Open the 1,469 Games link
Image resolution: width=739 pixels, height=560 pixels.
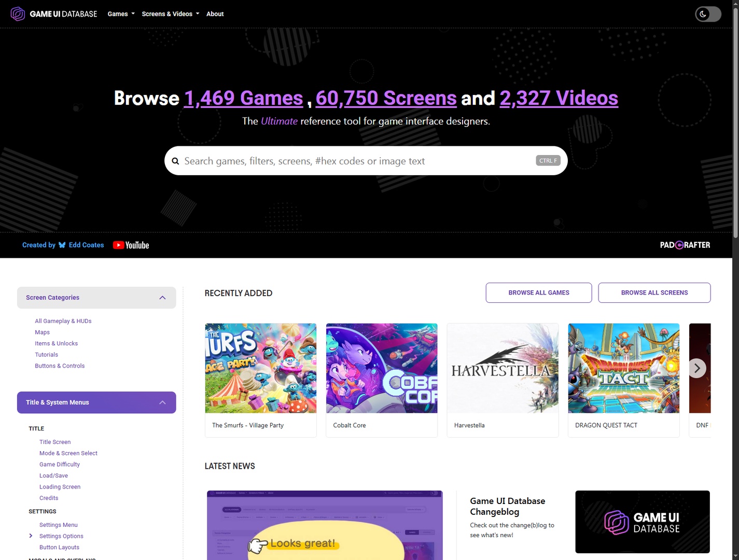click(x=243, y=98)
